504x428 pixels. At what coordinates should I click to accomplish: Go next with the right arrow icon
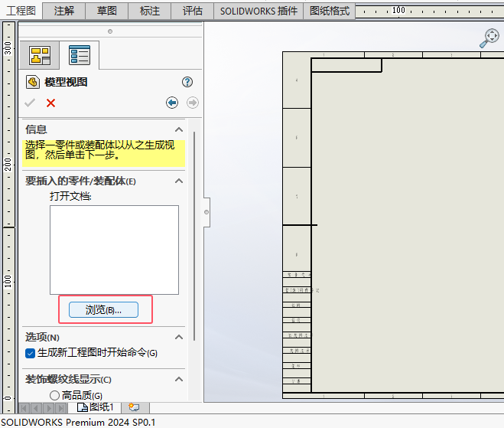click(193, 103)
